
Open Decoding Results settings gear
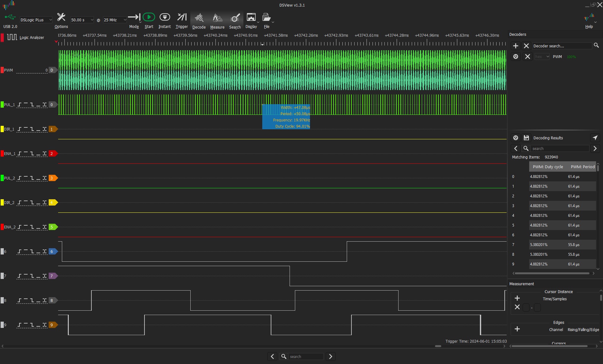coord(516,138)
